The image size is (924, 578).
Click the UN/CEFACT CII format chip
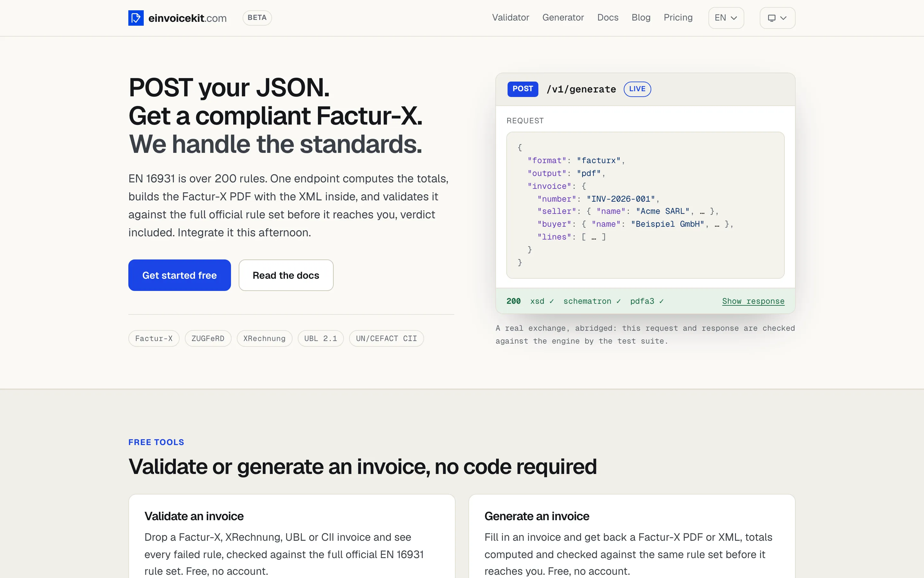[x=386, y=338]
